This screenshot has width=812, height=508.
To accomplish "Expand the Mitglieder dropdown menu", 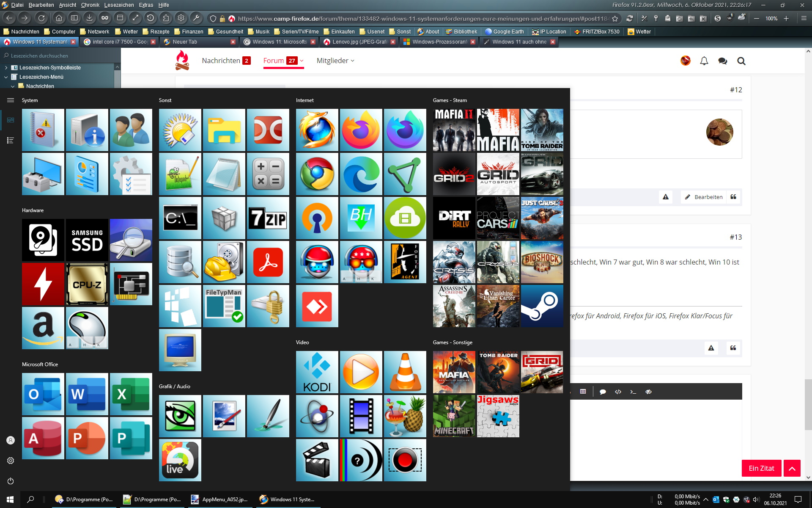I will click(335, 61).
